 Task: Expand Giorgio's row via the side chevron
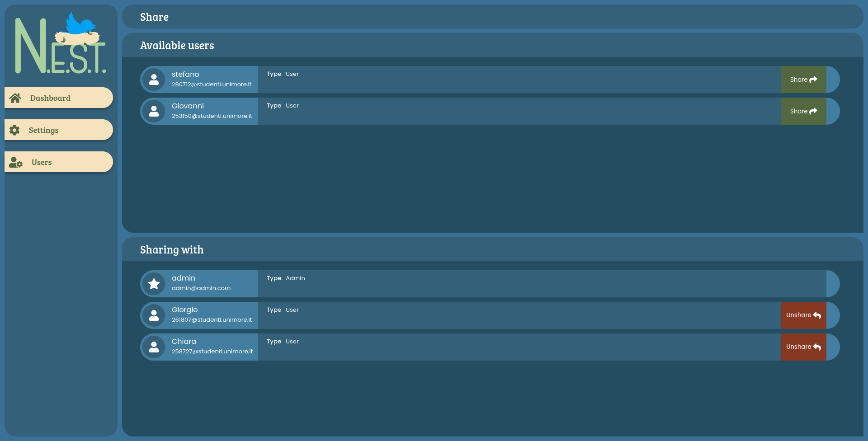click(834, 315)
